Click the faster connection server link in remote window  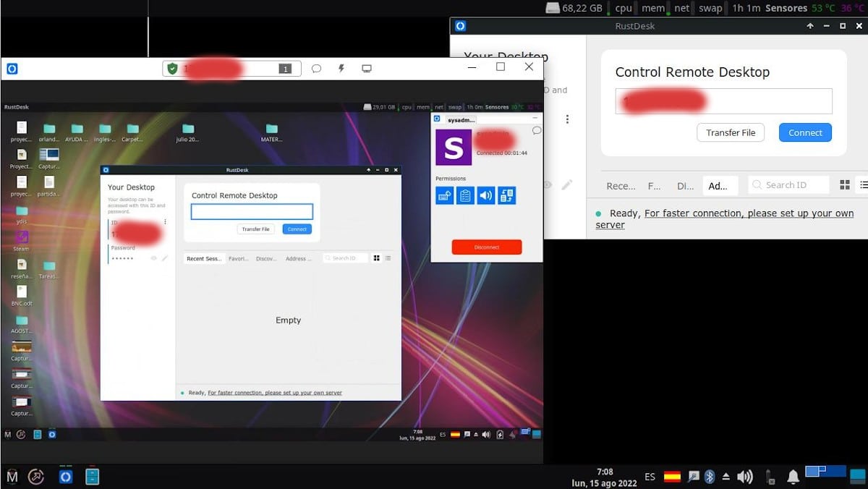point(275,393)
